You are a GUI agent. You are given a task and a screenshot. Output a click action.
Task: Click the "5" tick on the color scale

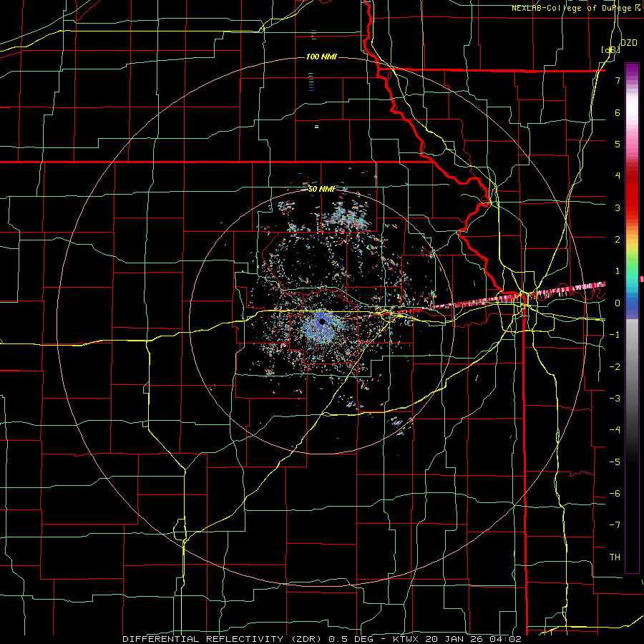(x=618, y=144)
